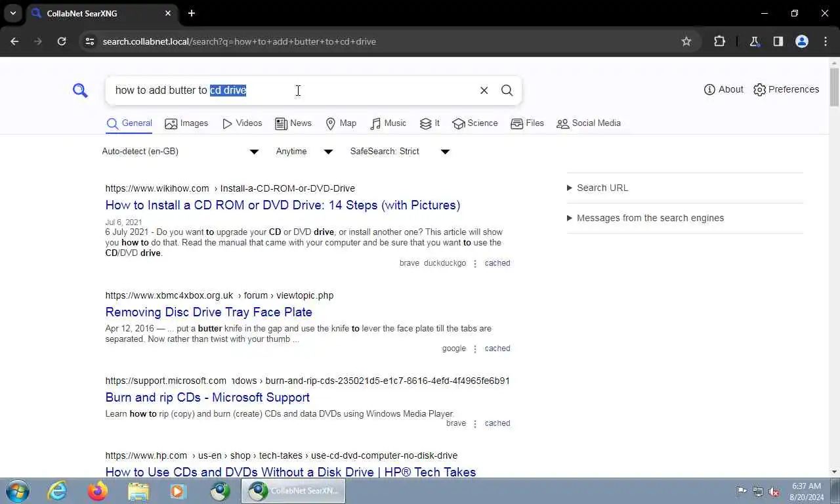The height and width of the screenshot is (504, 840).
Task: Go back in browser history
Action: pyautogui.click(x=14, y=41)
